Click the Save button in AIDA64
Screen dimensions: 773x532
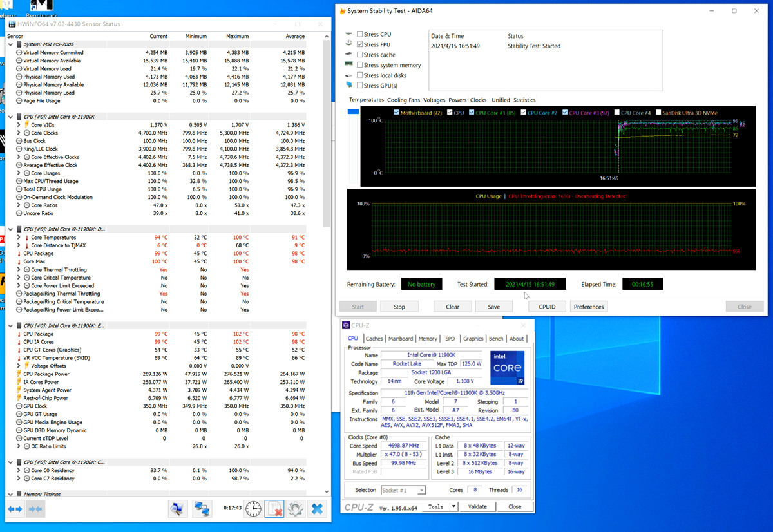pos(494,307)
